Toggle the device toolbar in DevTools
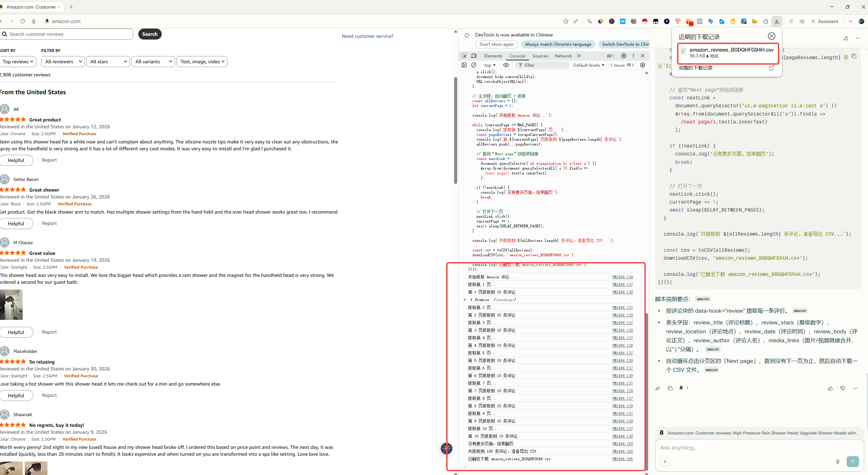Viewport: 868px width, 475px height. (x=474, y=56)
